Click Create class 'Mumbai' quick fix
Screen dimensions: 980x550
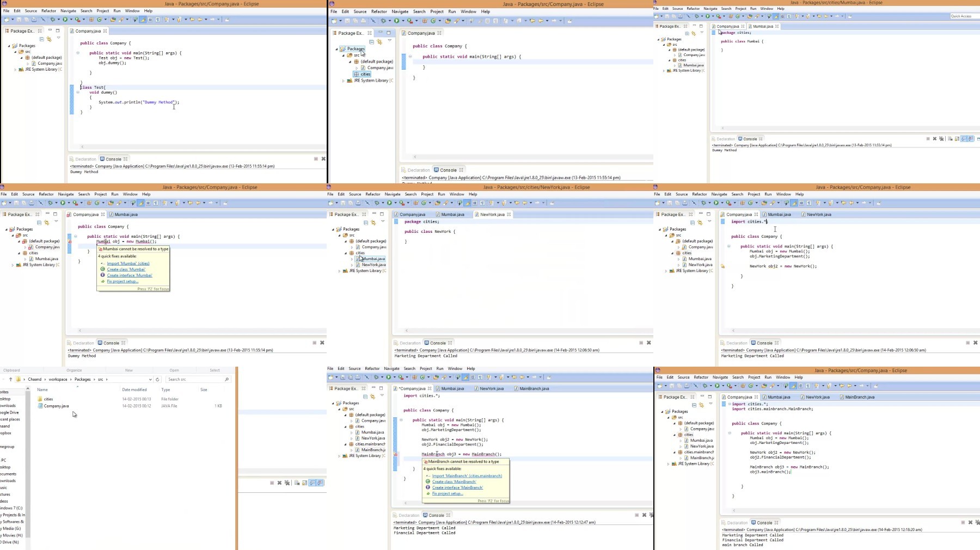(x=126, y=269)
